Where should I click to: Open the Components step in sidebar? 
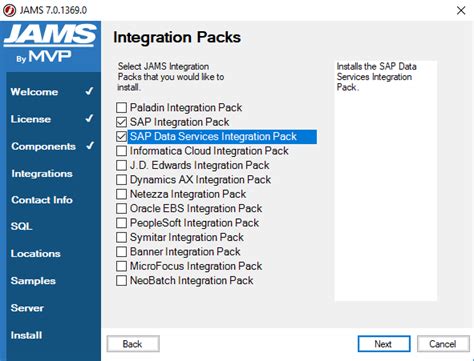(43, 146)
